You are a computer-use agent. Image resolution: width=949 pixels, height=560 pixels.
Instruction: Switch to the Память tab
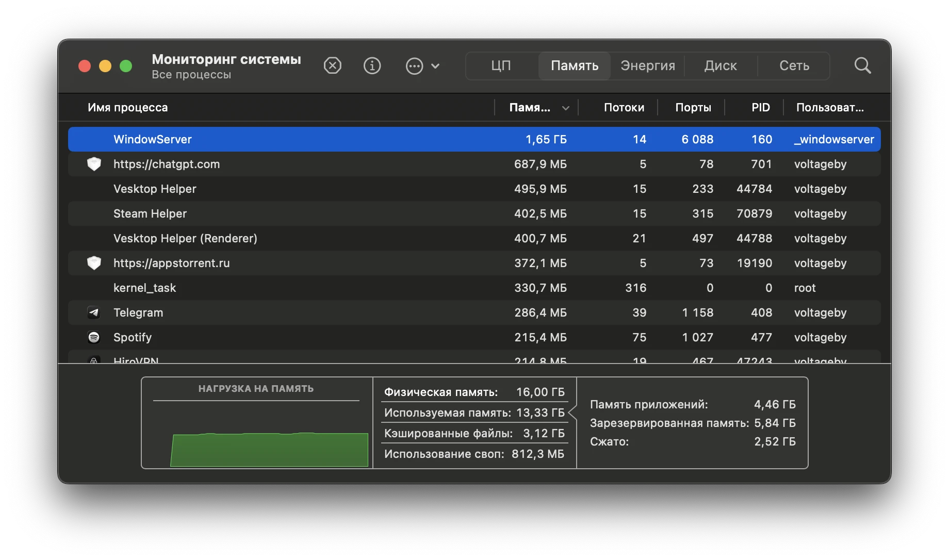tap(575, 66)
